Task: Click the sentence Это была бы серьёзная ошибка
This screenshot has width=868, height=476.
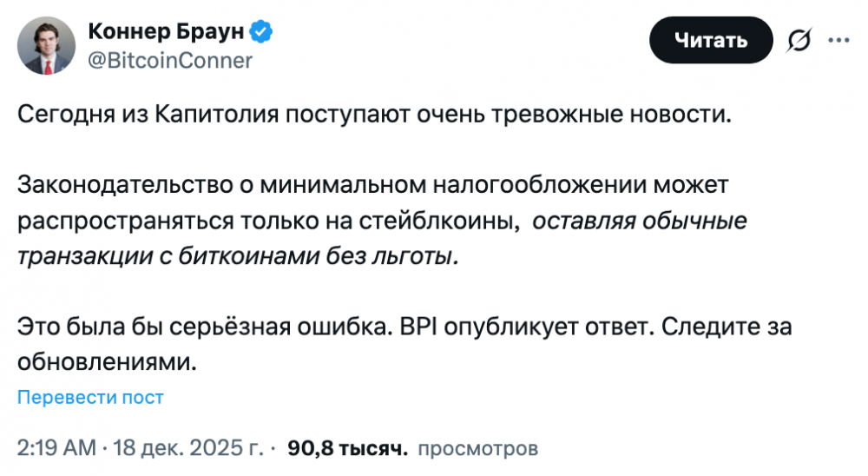Action: (206, 327)
